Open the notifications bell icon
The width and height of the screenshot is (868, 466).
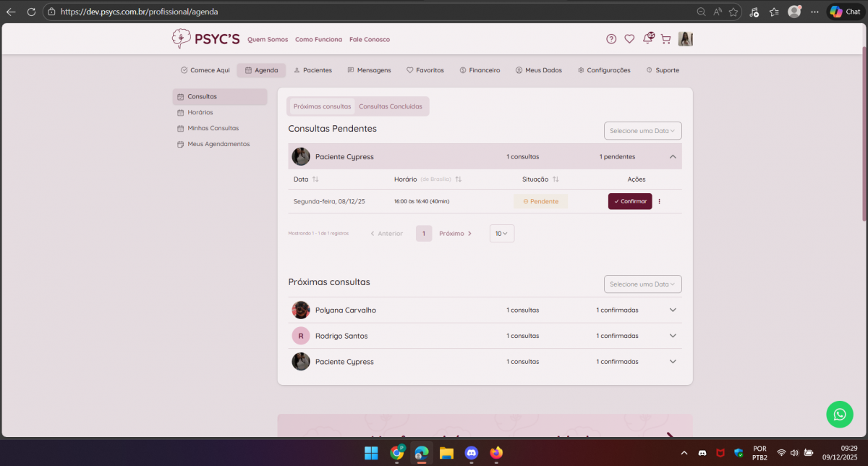647,39
